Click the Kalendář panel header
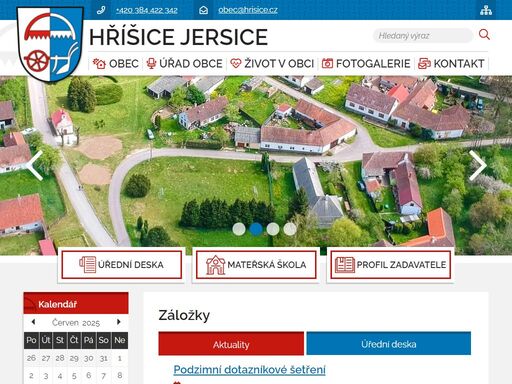The image size is (512, 384). pos(76,303)
